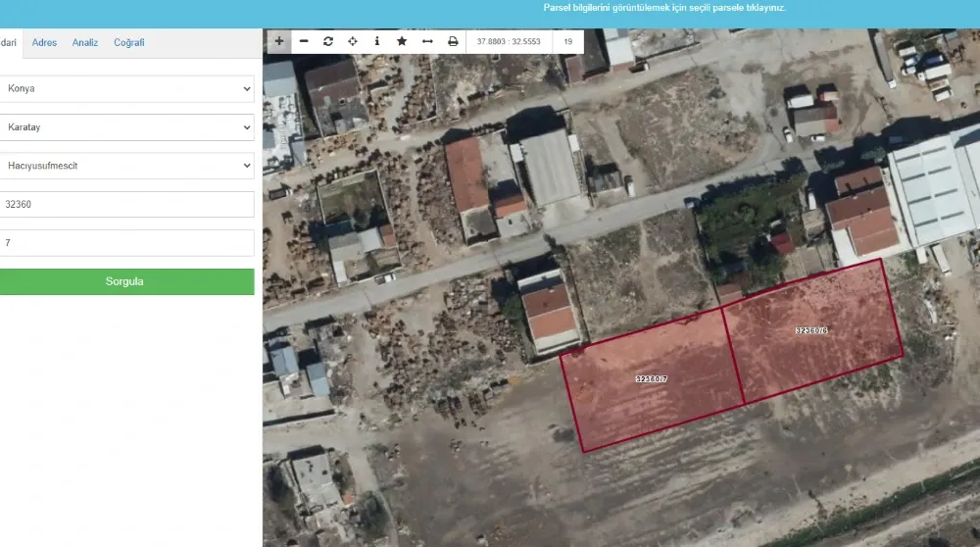Focus the block number field 32360

click(x=126, y=205)
